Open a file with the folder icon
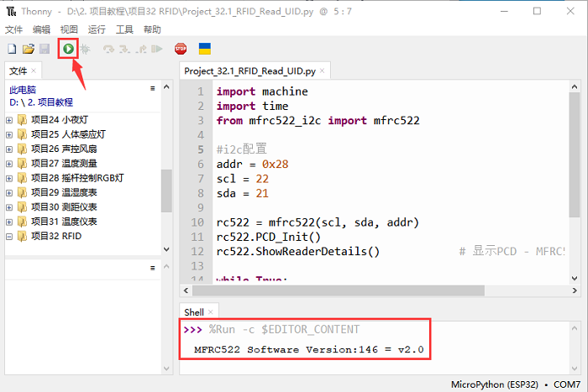 [28, 50]
